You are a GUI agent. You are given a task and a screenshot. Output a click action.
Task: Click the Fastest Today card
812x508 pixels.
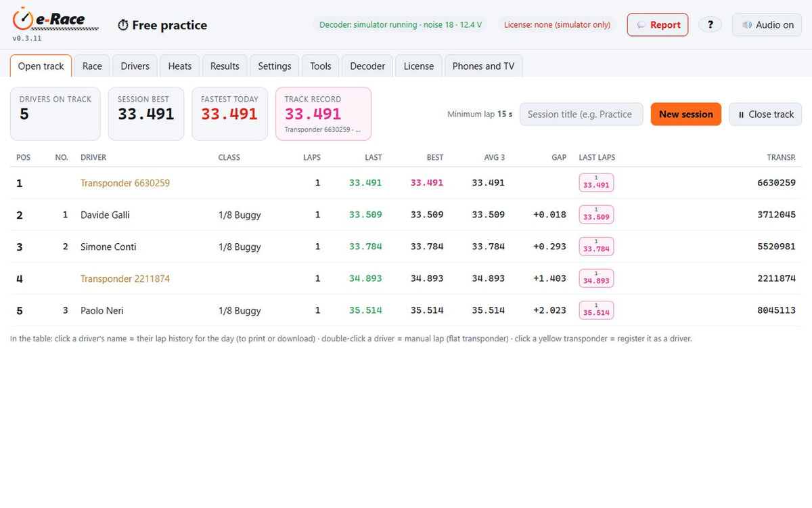(x=230, y=114)
